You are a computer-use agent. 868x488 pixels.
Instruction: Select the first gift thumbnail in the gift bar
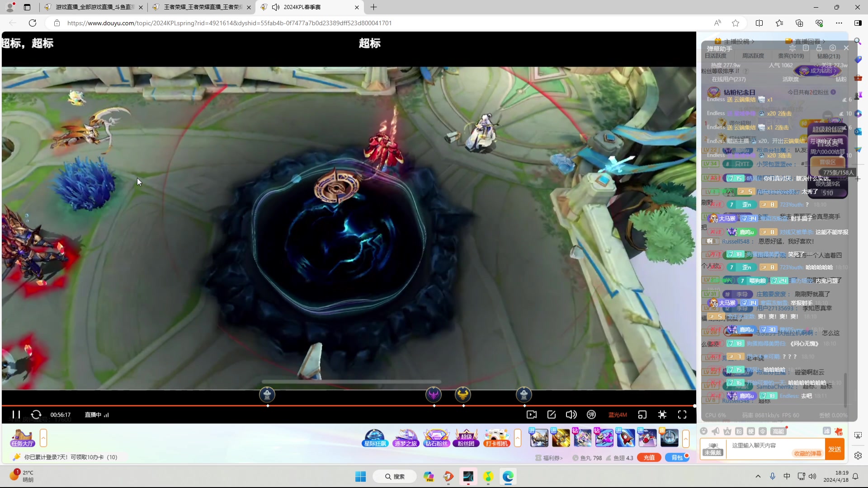click(539, 438)
